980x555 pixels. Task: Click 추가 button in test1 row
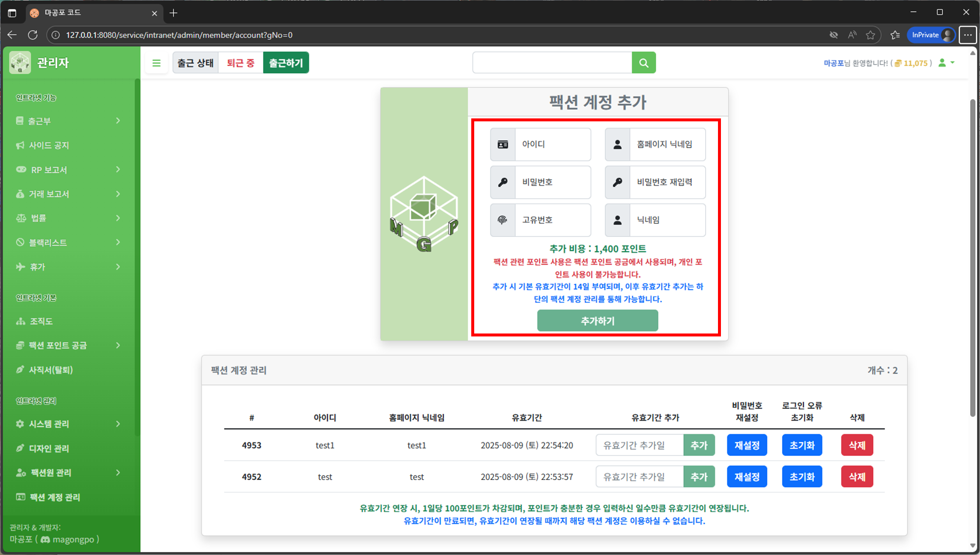(x=699, y=445)
